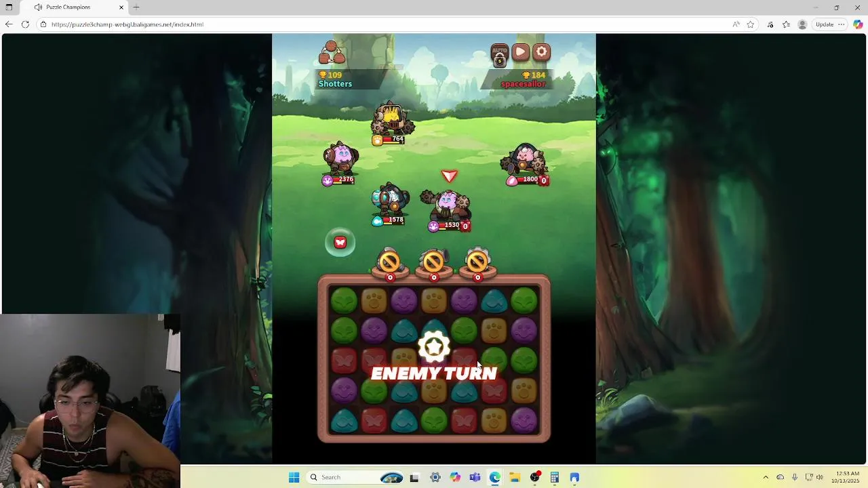Click the 184 trophy count
868x488 pixels.
pyautogui.click(x=534, y=75)
